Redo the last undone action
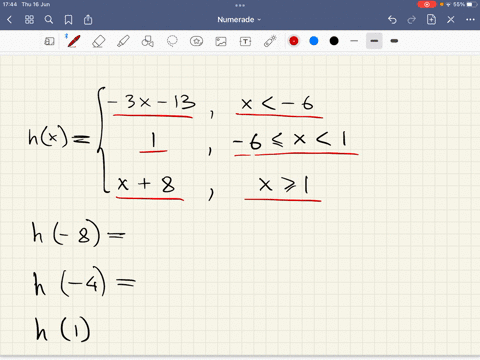Screen dimensions: 480x360 (412, 20)
